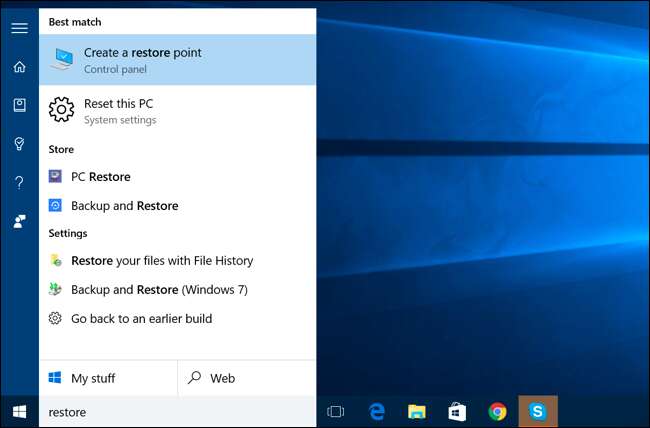Click the lightbulb Reminders icon

pyautogui.click(x=19, y=144)
